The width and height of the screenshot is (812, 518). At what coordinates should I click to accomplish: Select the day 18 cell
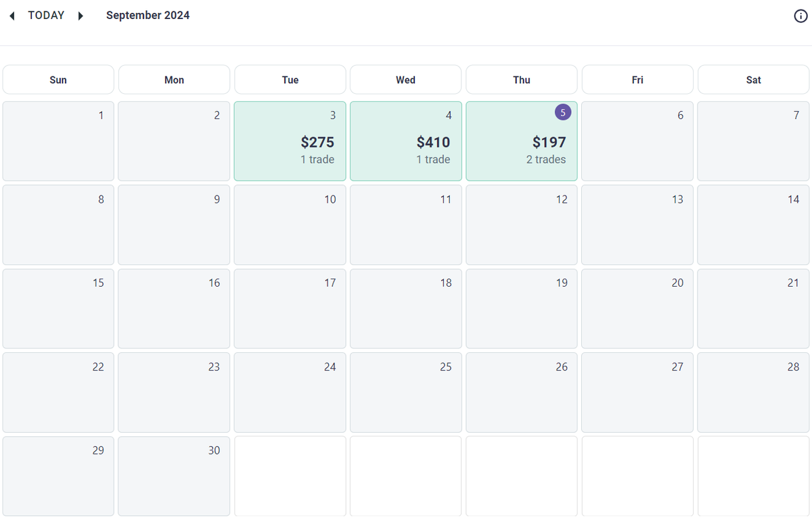pyautogui.click(x=406, y=309)
